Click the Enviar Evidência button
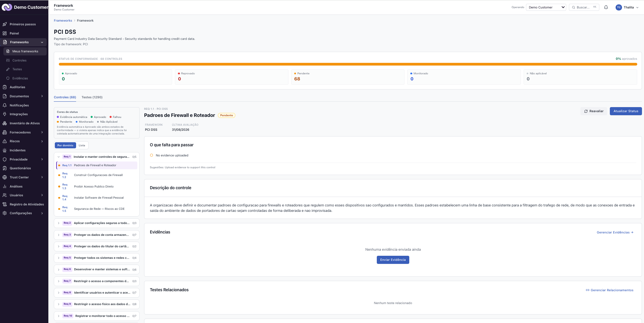644x323 pixels. tap(393, 260)
